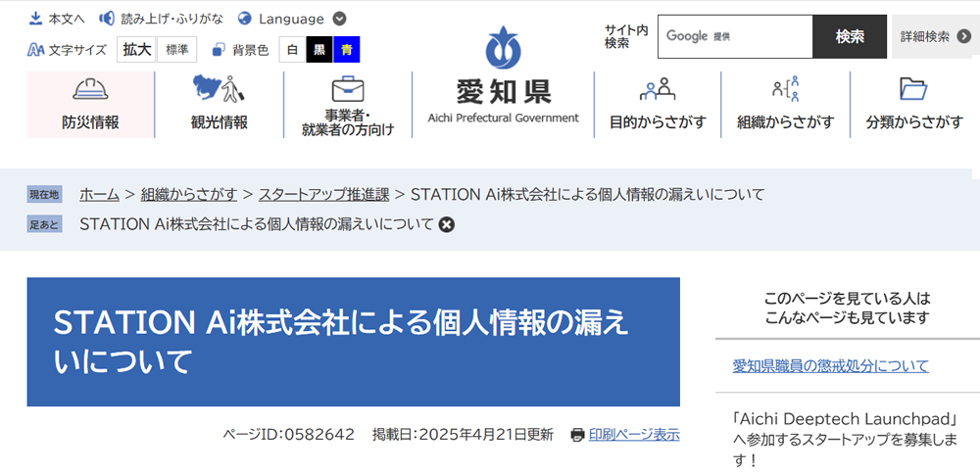Click the people-at-desk icon for 目的からさがす
The height and width of the screenshot is (475, 980).
pos(658,89)
